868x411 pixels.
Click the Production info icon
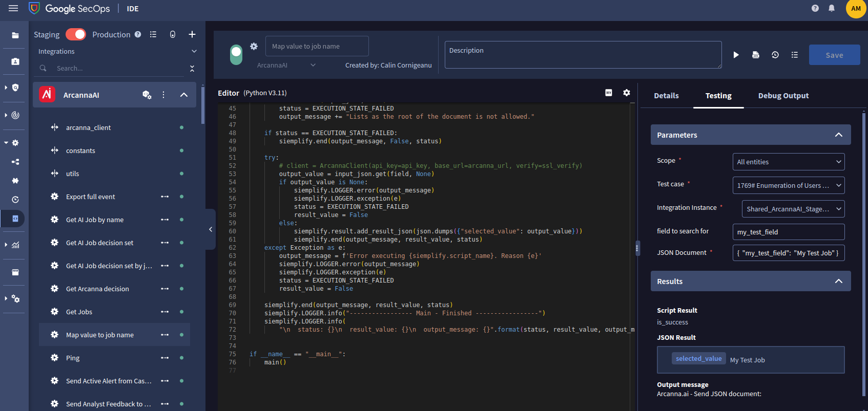[138, 34]
